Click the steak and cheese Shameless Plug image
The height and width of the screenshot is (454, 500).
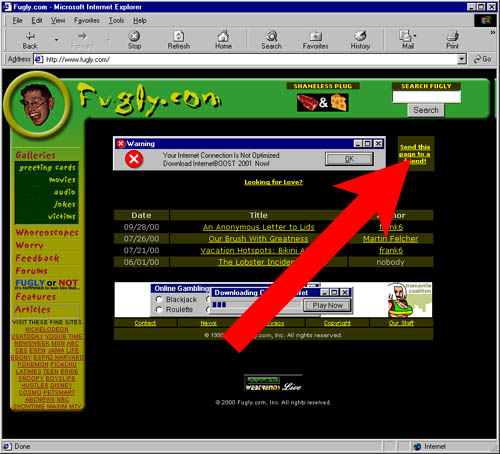[x=323, y=102]
